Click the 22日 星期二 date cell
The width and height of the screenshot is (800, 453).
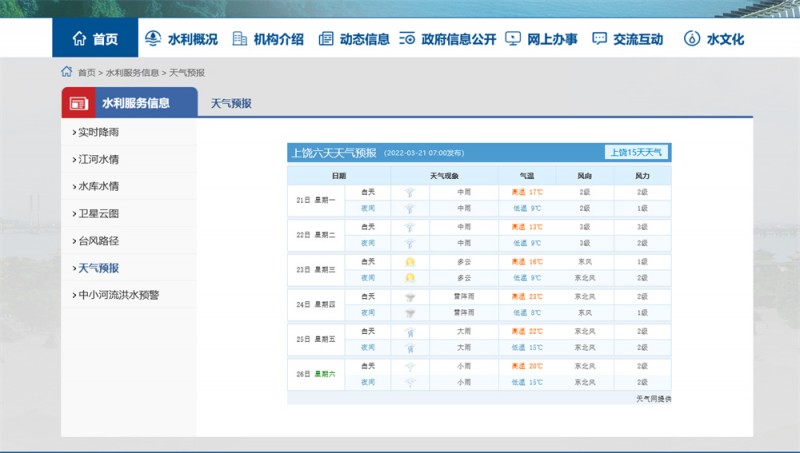[316, 235]
